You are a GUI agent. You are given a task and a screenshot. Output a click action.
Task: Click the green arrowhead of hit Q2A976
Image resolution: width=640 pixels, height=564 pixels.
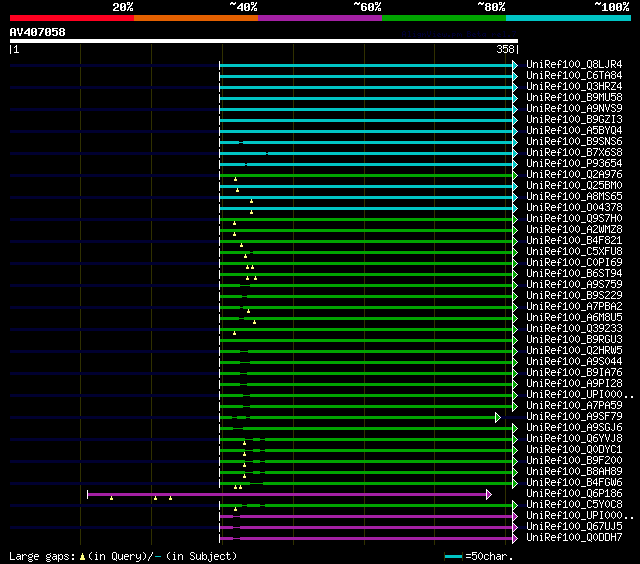pos(515,175)
